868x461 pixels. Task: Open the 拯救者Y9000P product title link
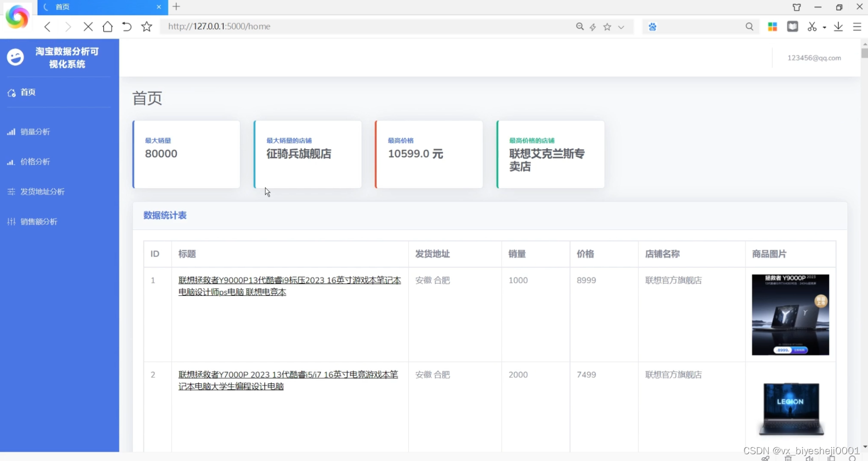(x=290, y=286)
